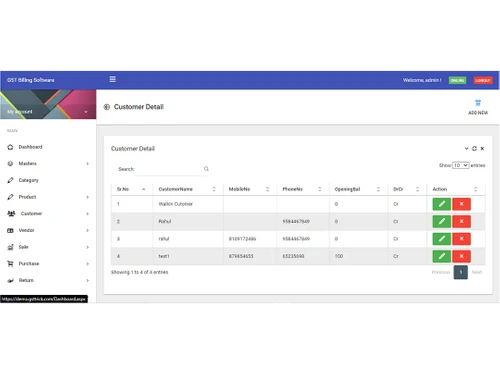500x375 pixels.
Task: Expand the Customer chevron arrow
Action: [88, 214]
